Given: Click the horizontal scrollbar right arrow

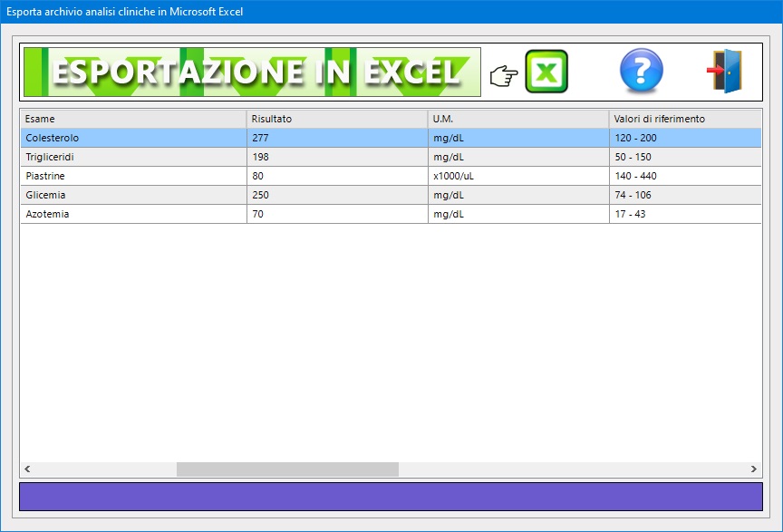Looking at the screenshot, I should pos(753,469).
